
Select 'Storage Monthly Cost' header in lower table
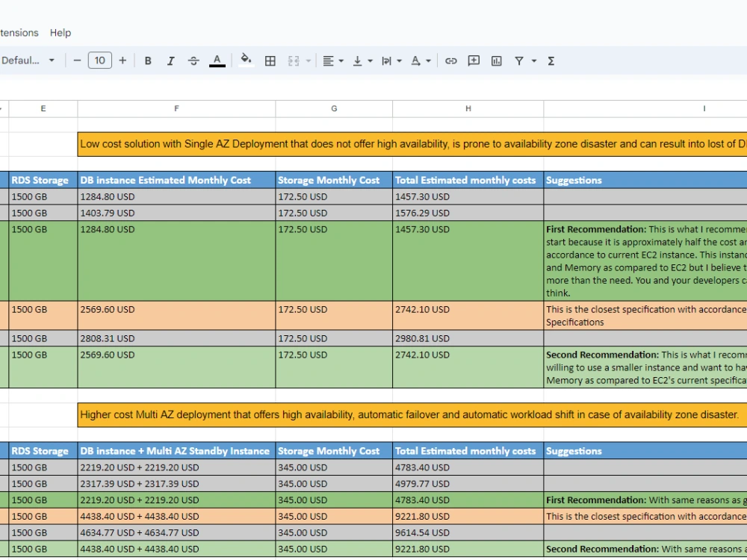pos(334,451)
